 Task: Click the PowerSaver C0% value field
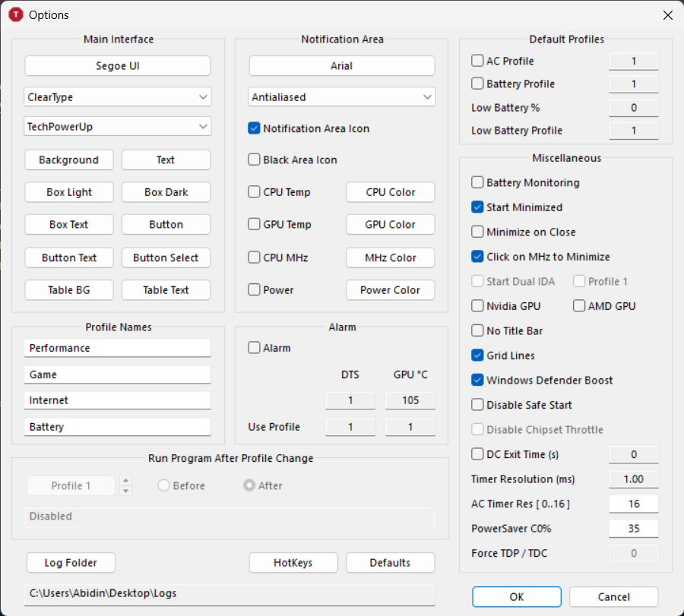(633, 529)
